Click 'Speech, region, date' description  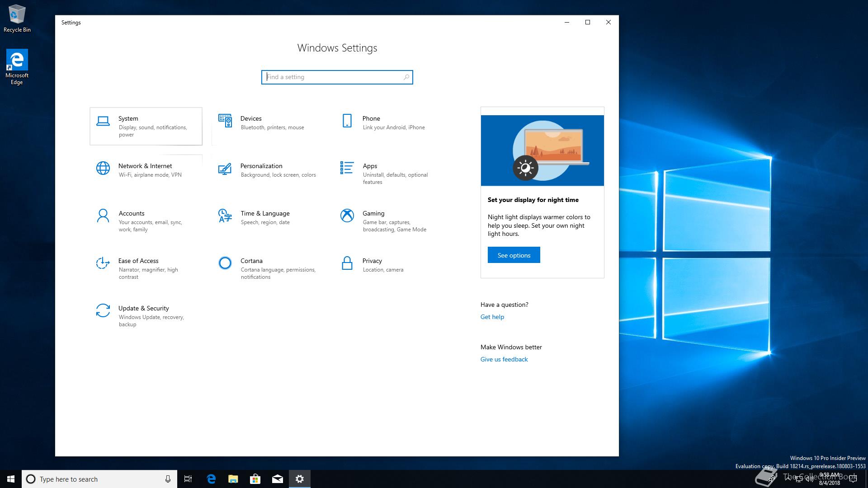[265, 222]
